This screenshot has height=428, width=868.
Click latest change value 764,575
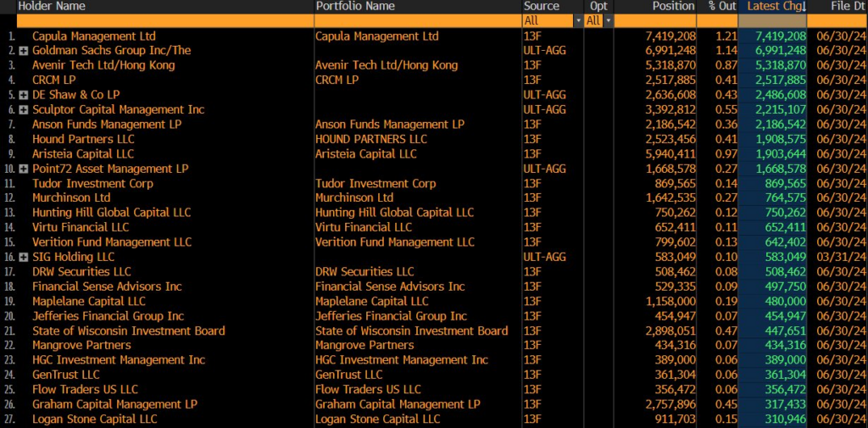point(786,197)
